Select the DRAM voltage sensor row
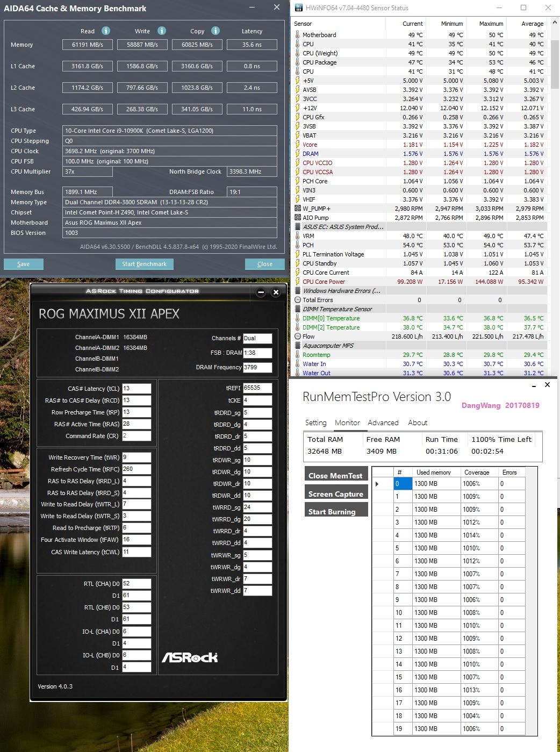 (419, 154)
